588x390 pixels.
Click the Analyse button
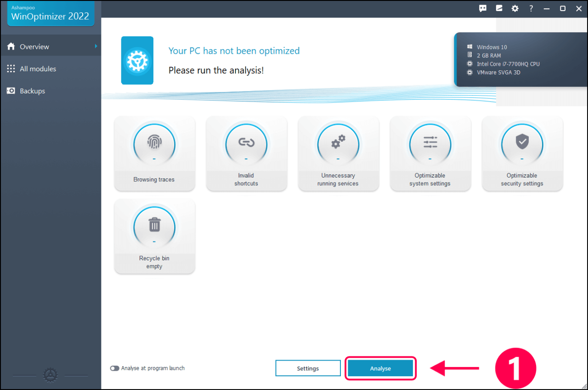pos(380,368)
